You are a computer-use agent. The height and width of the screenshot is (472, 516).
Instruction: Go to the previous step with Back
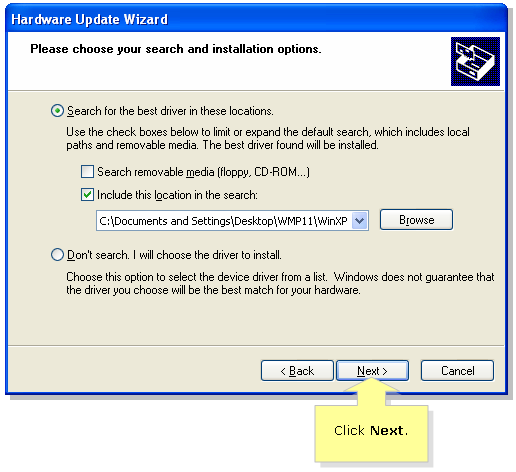tap(297, 370)
